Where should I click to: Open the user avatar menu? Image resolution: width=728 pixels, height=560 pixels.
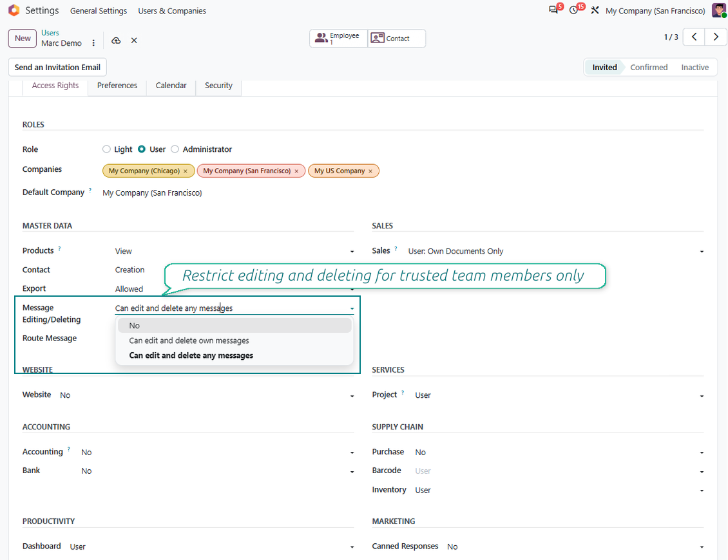(x=719, y=10)
